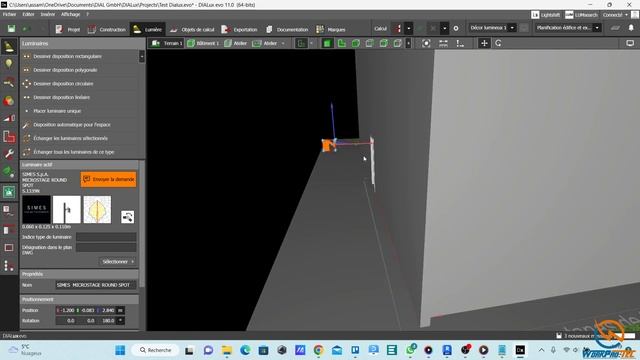Click the zoom-to-fit view icon

click(426, 43)
